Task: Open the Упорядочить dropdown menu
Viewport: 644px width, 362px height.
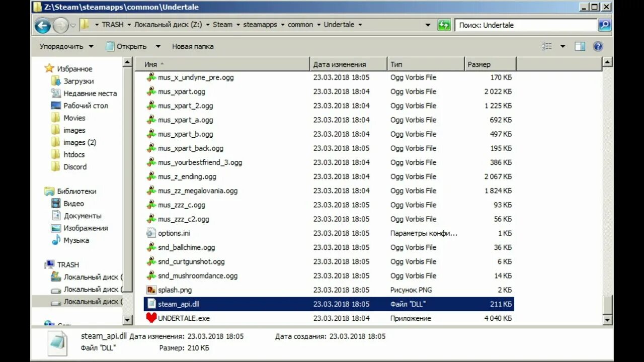Action: [x=66, y=46]
